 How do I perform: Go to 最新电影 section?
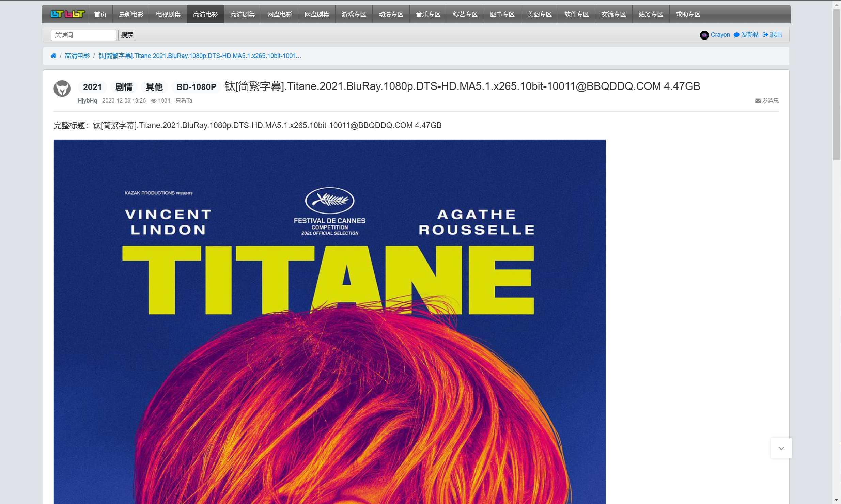[x=131, y=14]
